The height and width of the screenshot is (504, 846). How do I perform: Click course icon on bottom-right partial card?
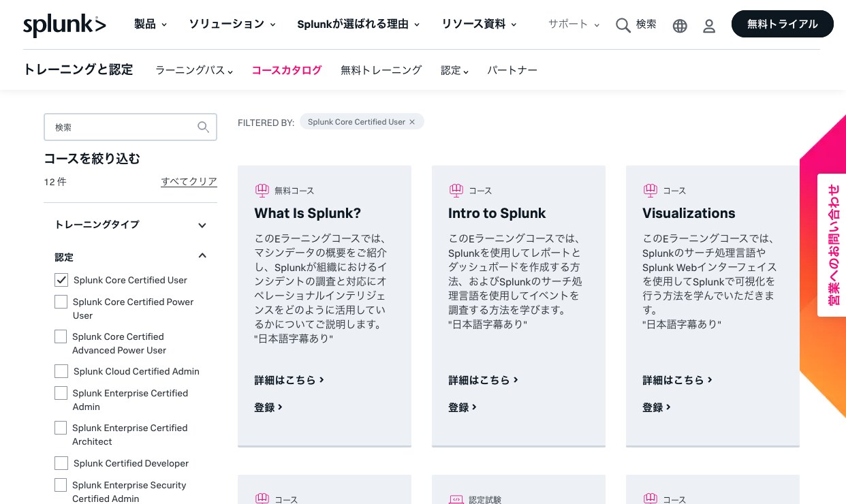pos(651,499)
